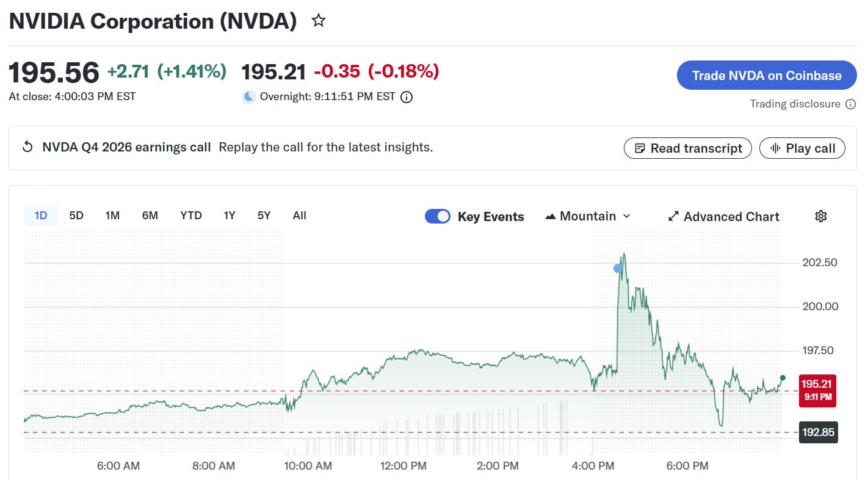Click the green current price dot on chart
Viewport: 868px width, 480px height.
pyautogui.click(x=783, y=378)
